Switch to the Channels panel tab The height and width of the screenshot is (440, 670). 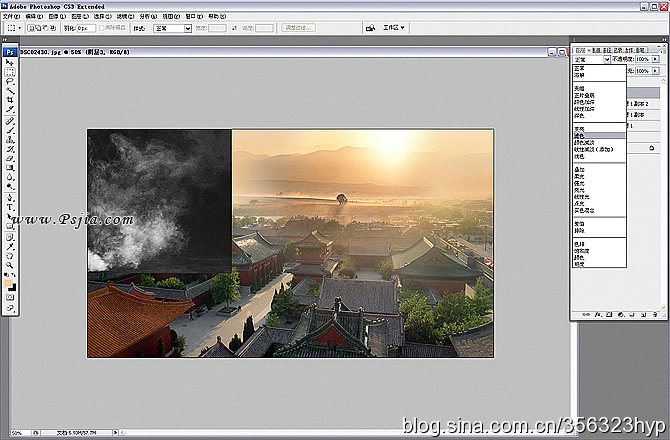click(x=597, y=50)
